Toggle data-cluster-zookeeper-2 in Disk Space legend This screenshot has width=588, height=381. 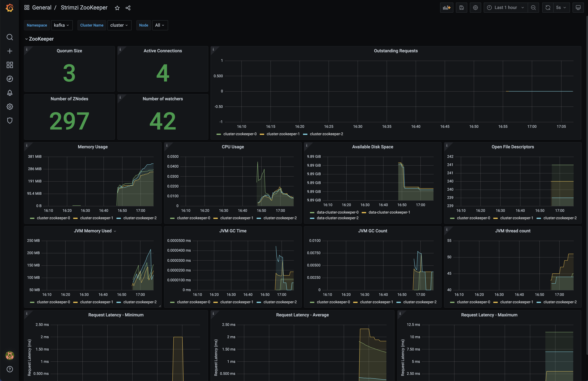(338, 218)
